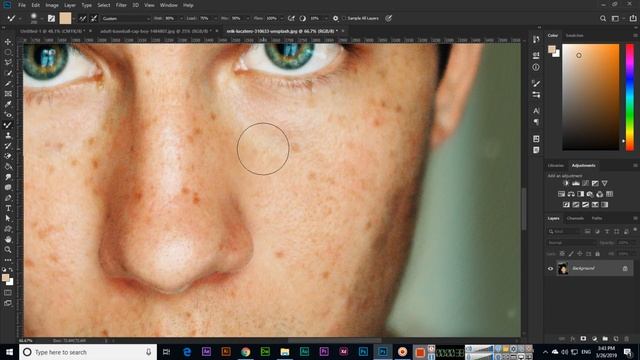
Task: Click the Background layer thumbnail
Action: 563,269
